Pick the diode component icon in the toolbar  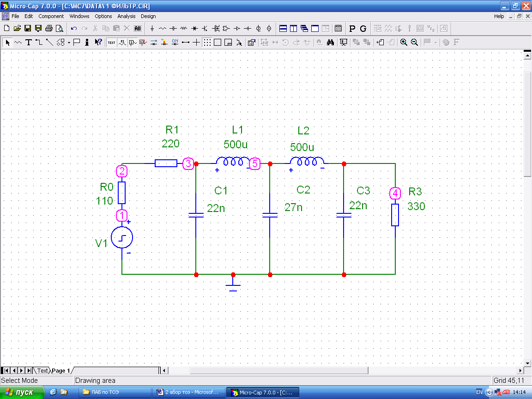[x=194, y=29]
